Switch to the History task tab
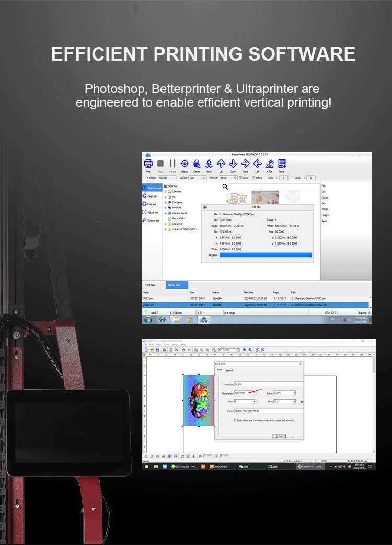 (174, 285)
